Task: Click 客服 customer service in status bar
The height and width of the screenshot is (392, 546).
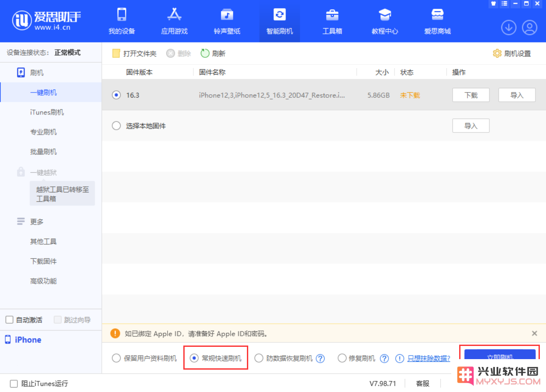Action: [423, 384]
